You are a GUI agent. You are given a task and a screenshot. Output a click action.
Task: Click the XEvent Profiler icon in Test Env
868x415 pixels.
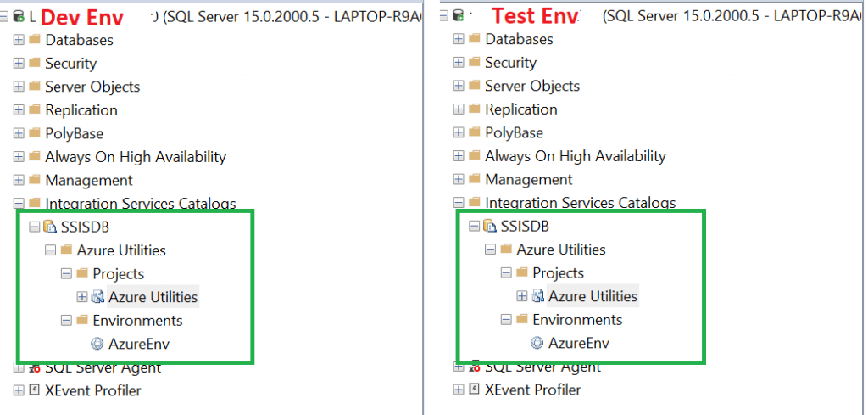tap(475, 390)
